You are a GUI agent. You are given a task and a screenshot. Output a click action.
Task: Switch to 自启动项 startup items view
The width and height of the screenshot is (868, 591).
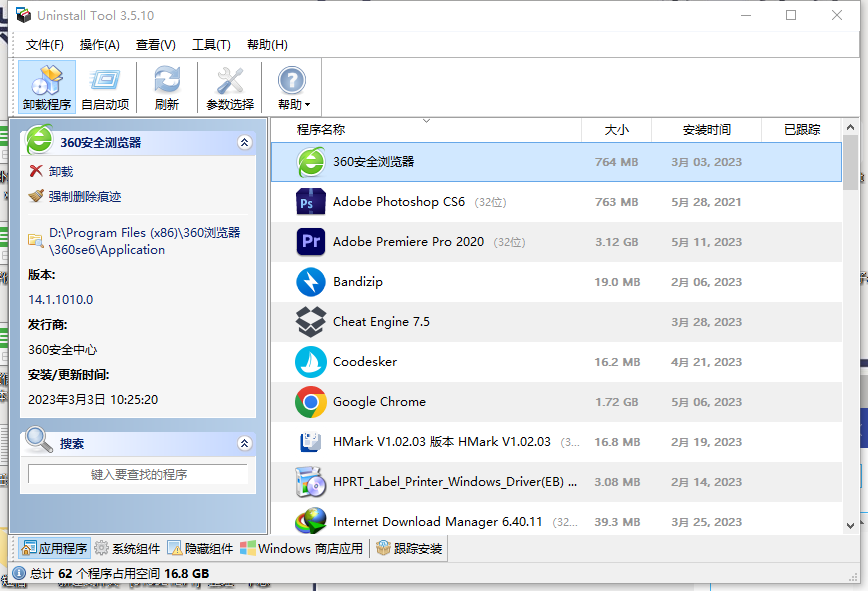tap(105, 87)
